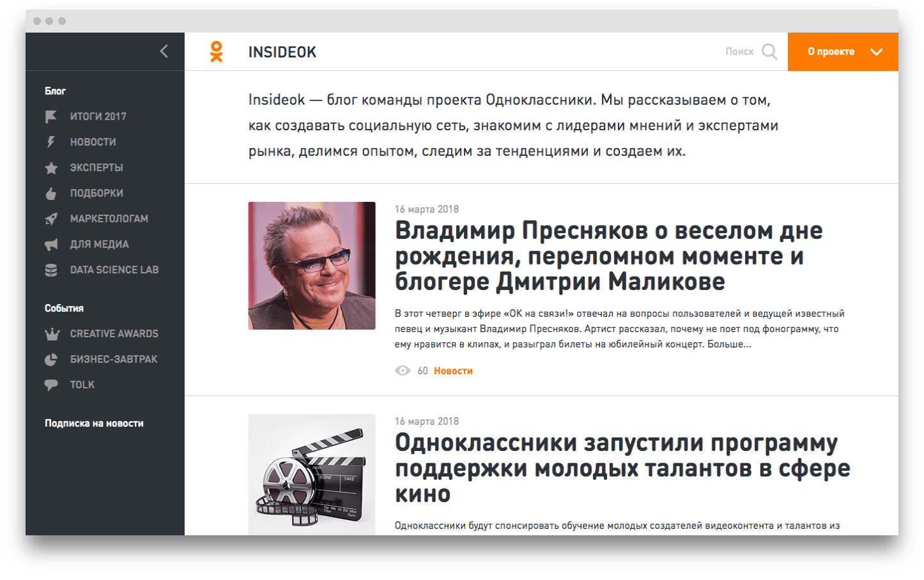Click the flag icon beside ИТОГИ 2017
This screenshot has height=580, width=924.
coord(51,116)
